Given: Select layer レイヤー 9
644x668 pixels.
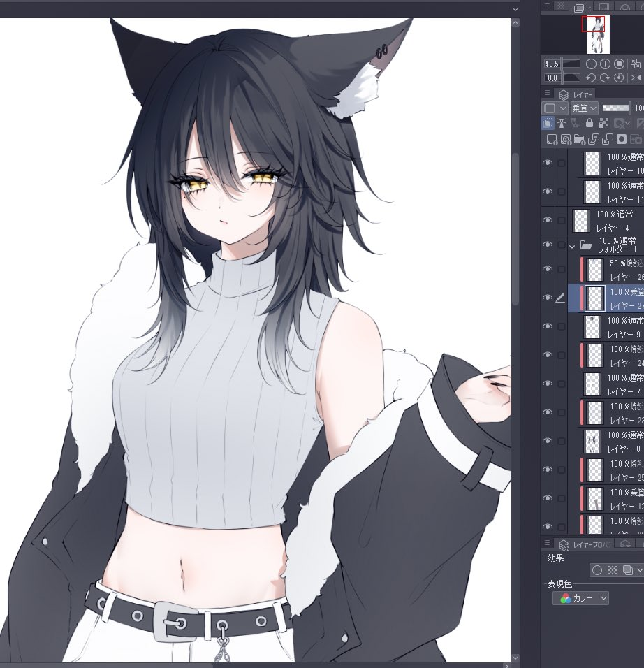Looking at the screenshot, I should [x=611, y=327].
